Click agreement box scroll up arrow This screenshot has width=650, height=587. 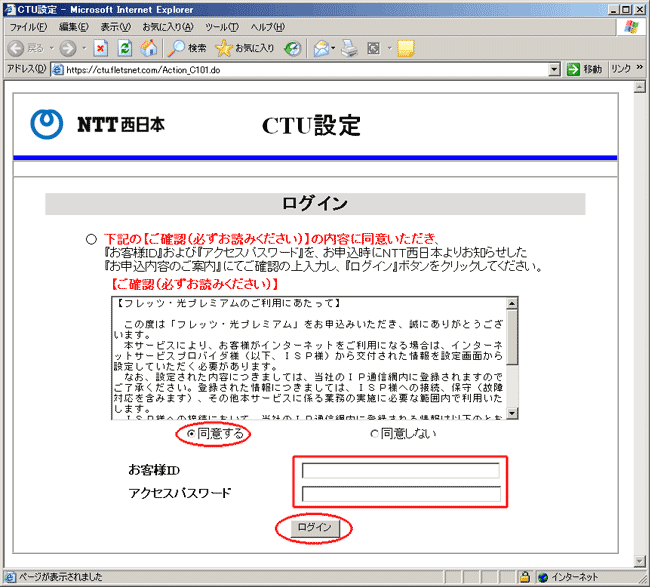(x=512, y=303)
